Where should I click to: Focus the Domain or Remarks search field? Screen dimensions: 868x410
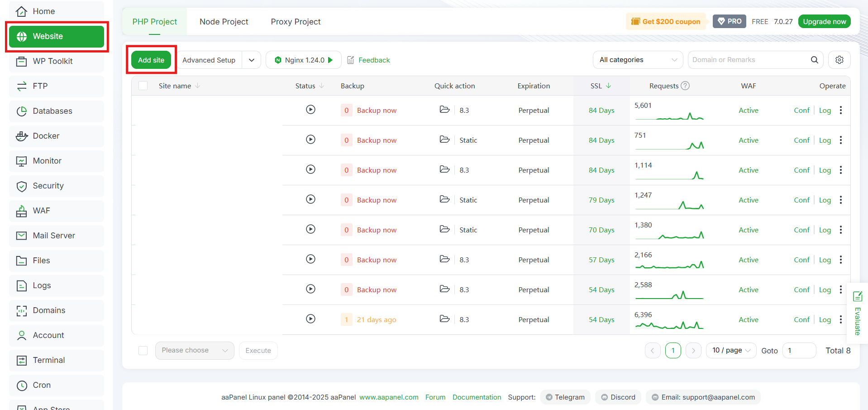pos(749,60)
